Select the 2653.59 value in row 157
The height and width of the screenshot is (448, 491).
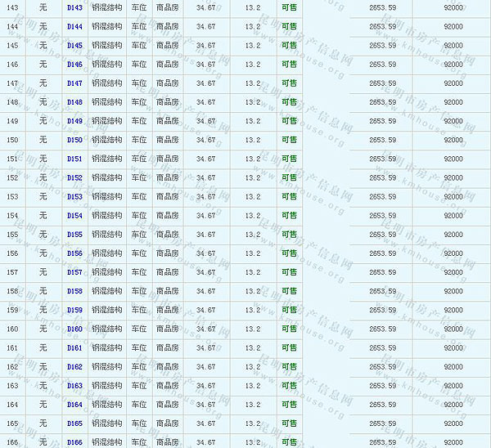[382, 272]
